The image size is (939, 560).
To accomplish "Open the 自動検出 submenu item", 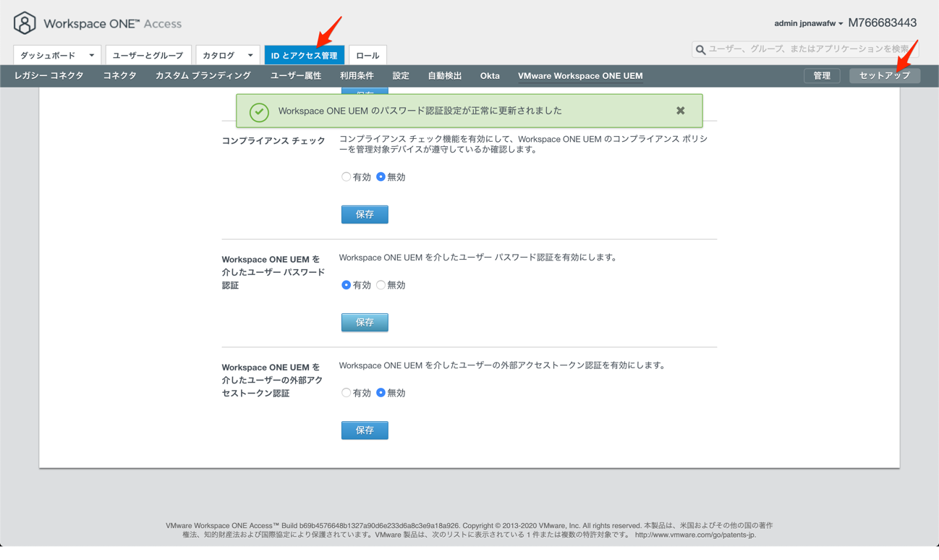I will 444,75.
